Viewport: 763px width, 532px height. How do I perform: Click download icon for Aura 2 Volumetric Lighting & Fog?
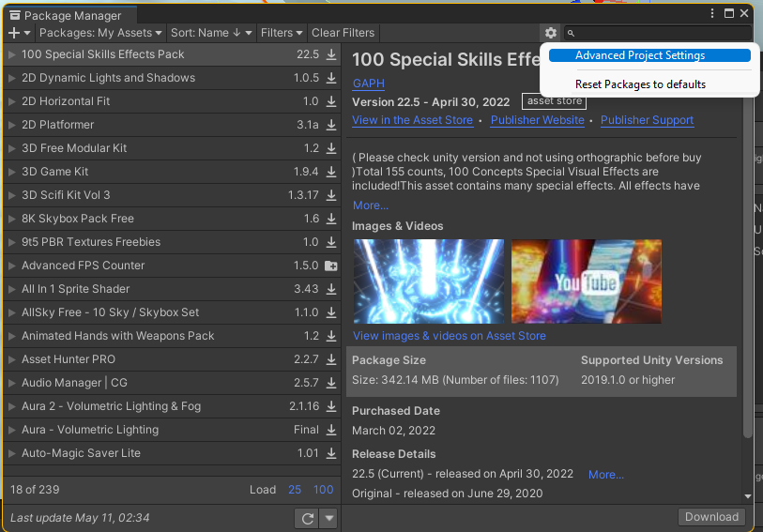(x=331, y=406)
